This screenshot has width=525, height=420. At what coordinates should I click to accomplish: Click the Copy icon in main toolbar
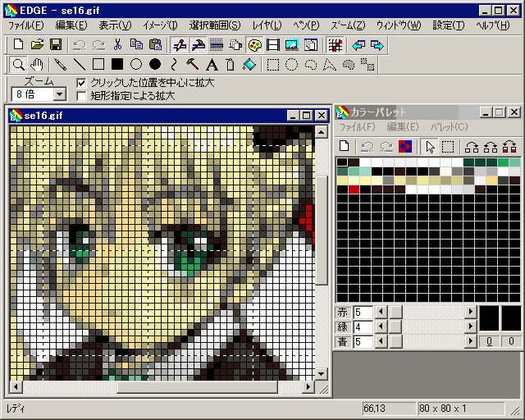coord(136,45)
